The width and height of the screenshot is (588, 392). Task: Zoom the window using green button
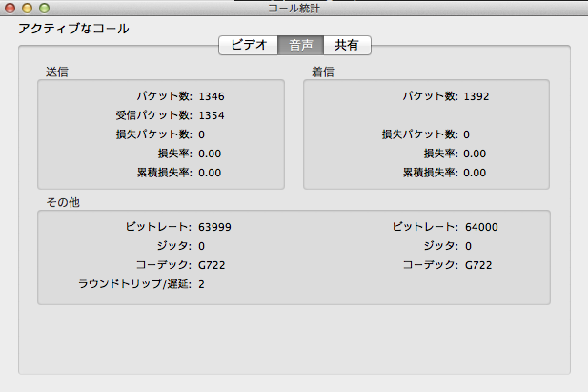(43, 8)
